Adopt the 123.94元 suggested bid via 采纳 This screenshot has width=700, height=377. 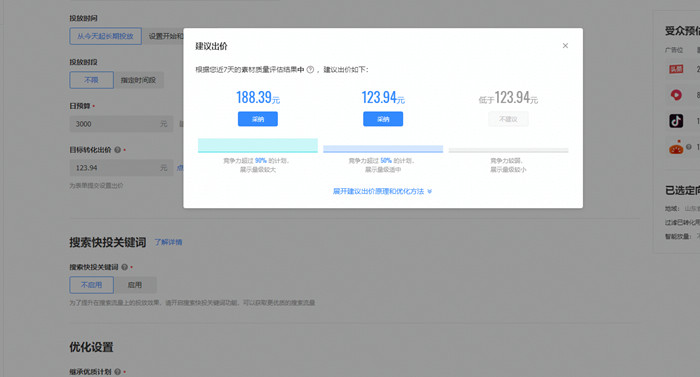point(383,119)
